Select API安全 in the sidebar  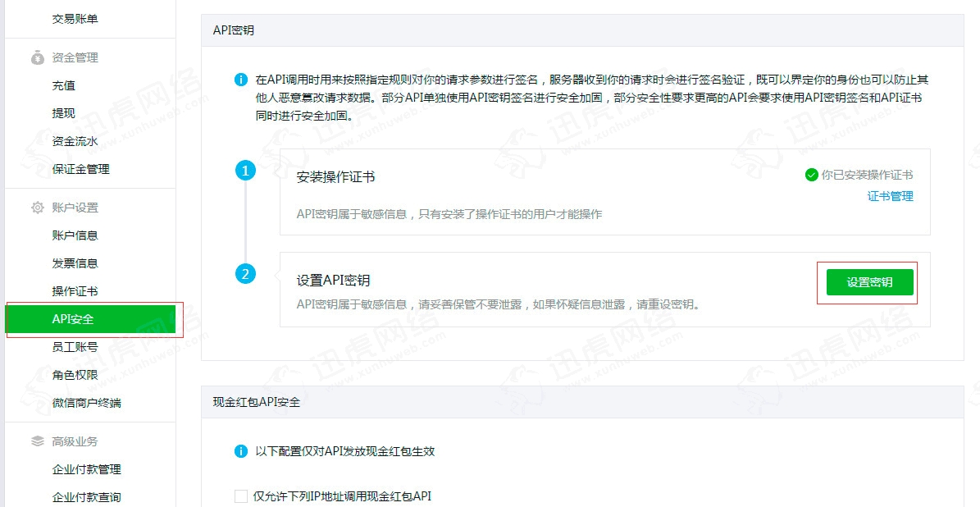pos(90,319)
